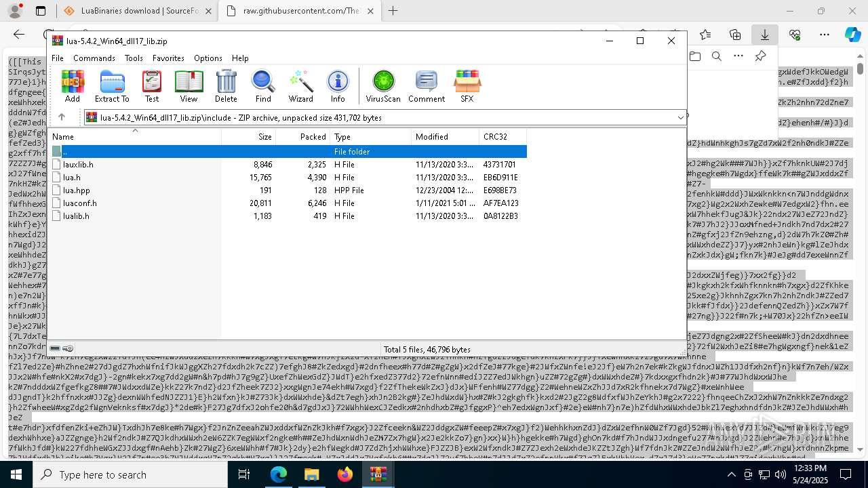The width and height of the screenshot is (868, 488).
Task: Click the Add toolbar icon in WinRAR
Action: pyautogui.click(x=73, y=86)
